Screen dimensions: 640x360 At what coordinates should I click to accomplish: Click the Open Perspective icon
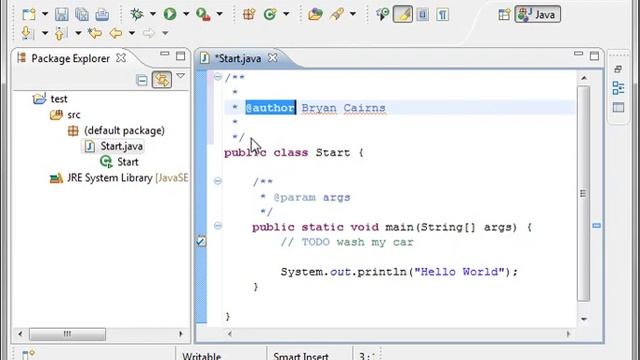pos(504,15)
